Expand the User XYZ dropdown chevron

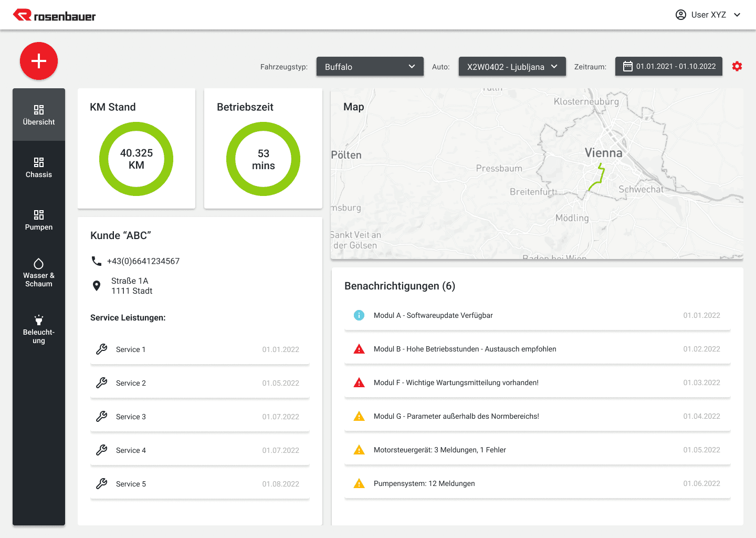pos(737,15)
